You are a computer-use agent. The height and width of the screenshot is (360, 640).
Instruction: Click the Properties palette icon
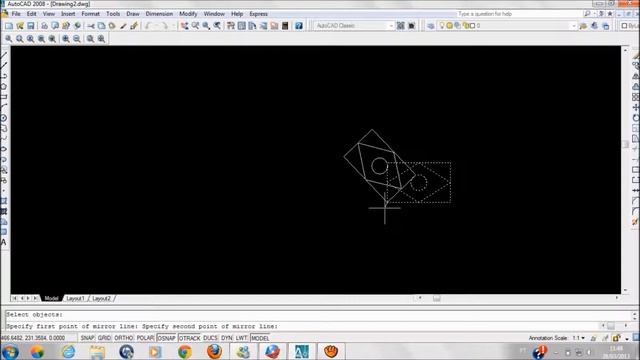point(231,26)
